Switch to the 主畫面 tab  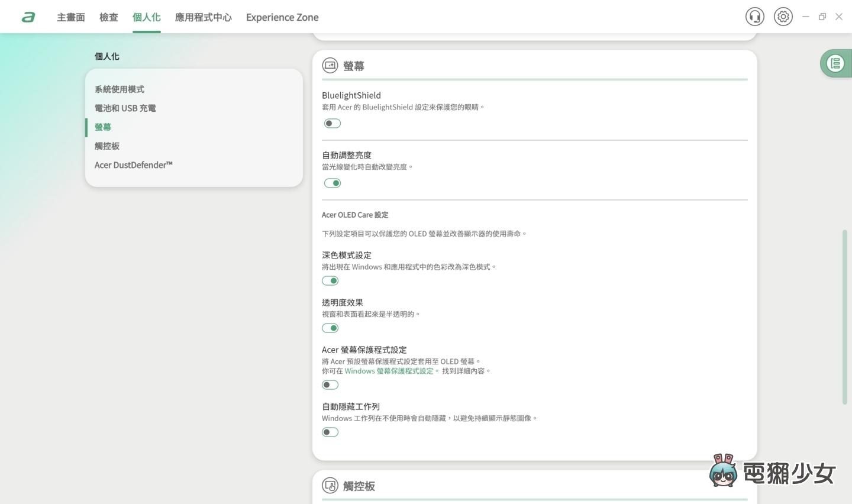(71, 17)
